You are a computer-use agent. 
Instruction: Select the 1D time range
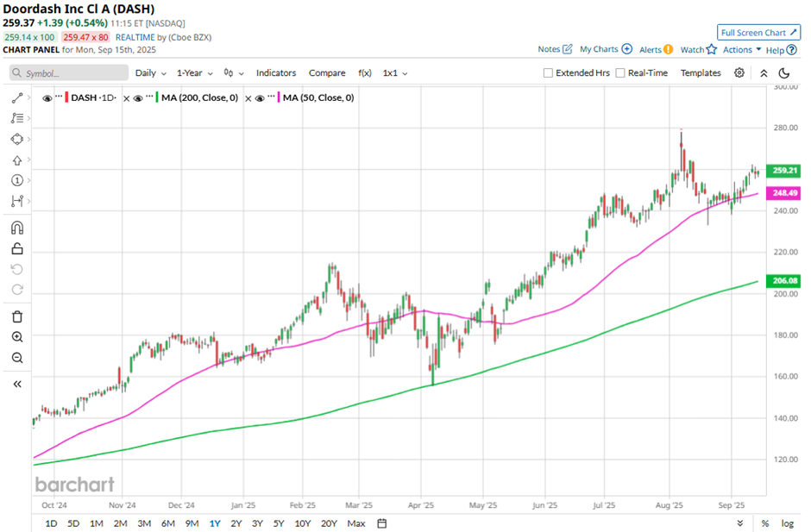pos(51,523)
